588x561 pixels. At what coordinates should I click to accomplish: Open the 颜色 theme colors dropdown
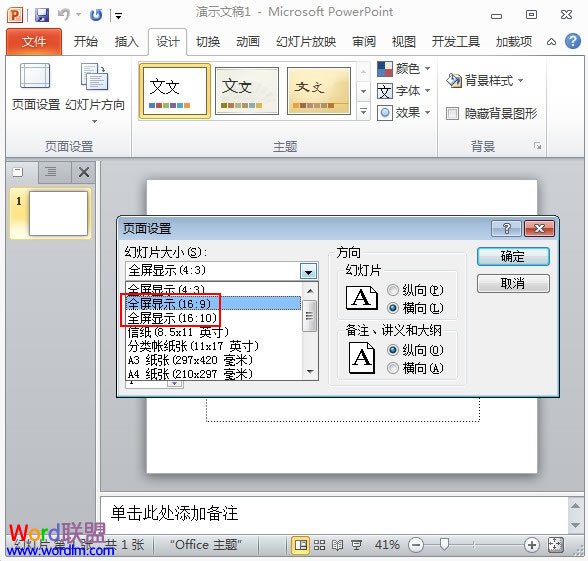click(x=403, y=69)
